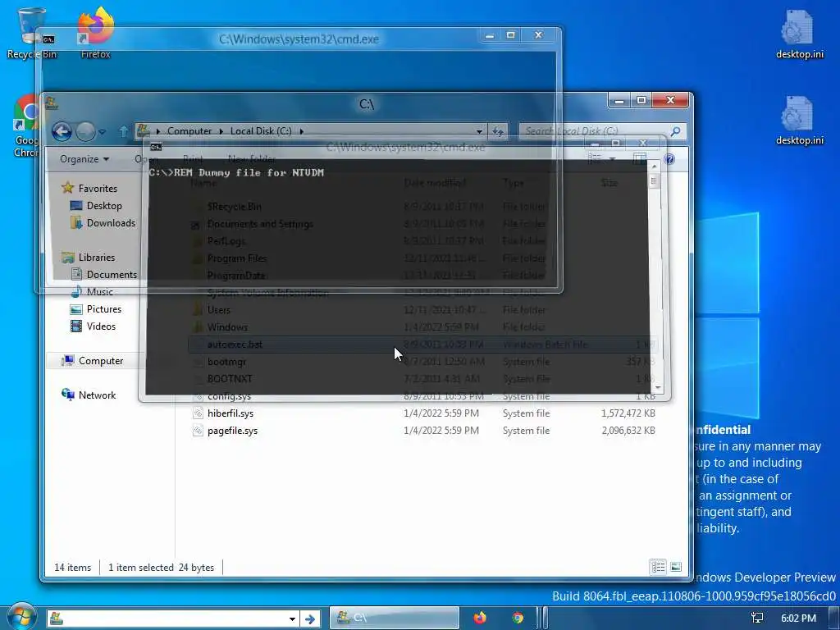Image resolution: width=840 pixels, height=630 pixels.
Task: Click the search magnifier icon
Action: pos(676,130)
